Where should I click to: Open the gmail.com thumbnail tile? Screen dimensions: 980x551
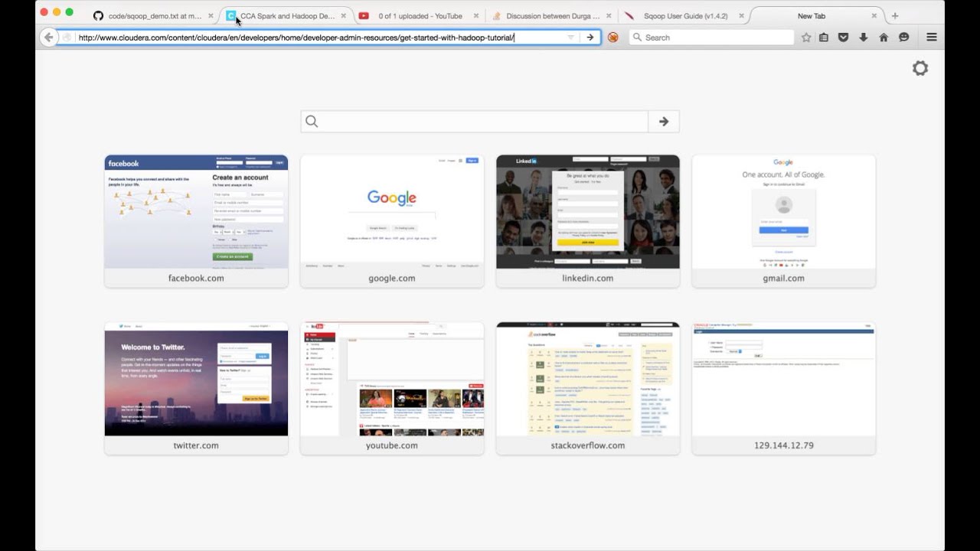coord(784,221)
